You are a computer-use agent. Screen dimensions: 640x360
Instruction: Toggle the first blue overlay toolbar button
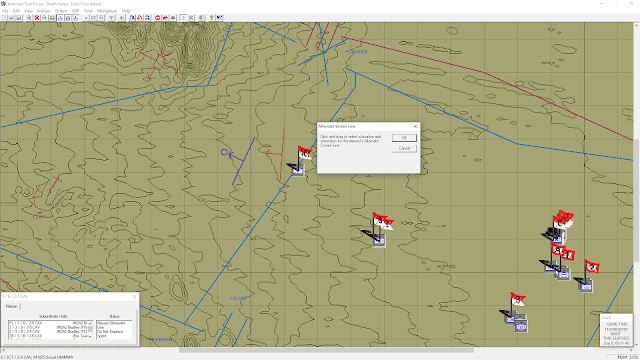click(60, 18)
